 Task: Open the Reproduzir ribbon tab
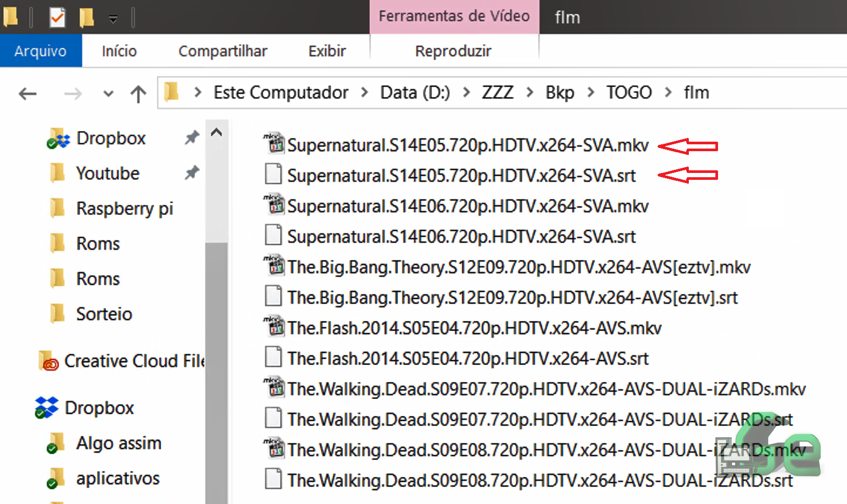pyautogui.click(x=453, y=51)
